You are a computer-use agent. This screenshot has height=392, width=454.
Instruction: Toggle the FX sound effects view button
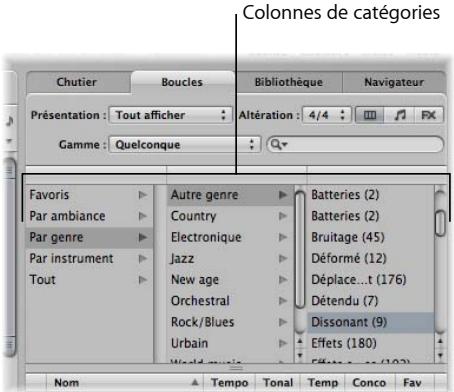pos(429,115)
